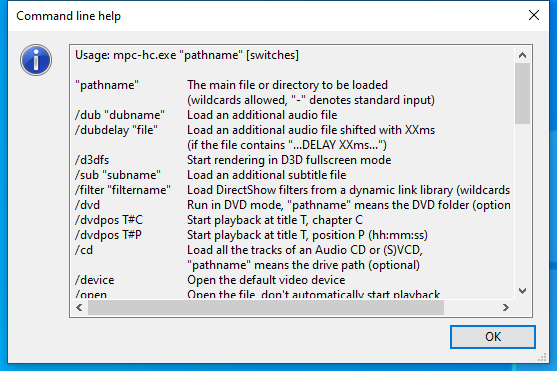Click the /device switch text
The height and width of the screenshot is (371, 557).
click(x=94, y=280)
